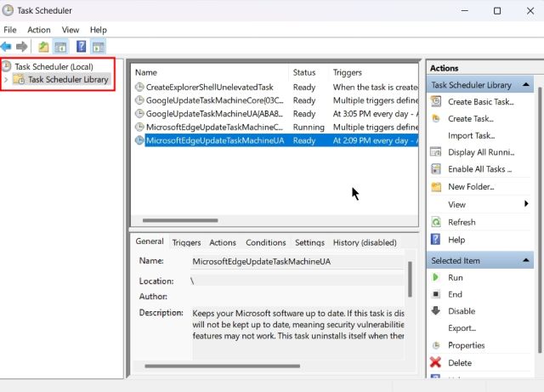544x392 pixels.
Task: Switch to the Triggers tab
Action: [186, 242]
